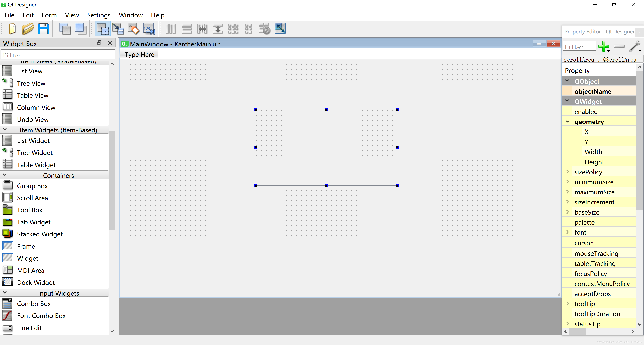644x345 pixels.
Task: Switch to Edit Buddies mode
Action: point(134,29)
